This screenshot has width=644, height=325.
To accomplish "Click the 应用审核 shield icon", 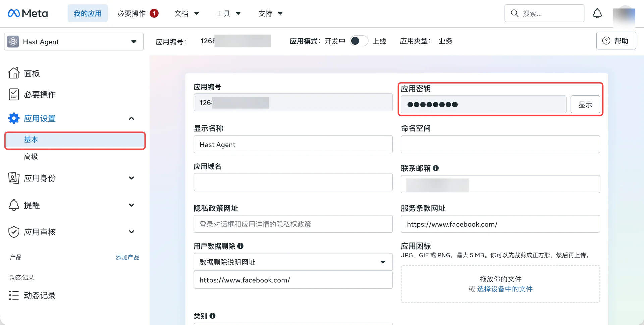I will tap(14, 232).
